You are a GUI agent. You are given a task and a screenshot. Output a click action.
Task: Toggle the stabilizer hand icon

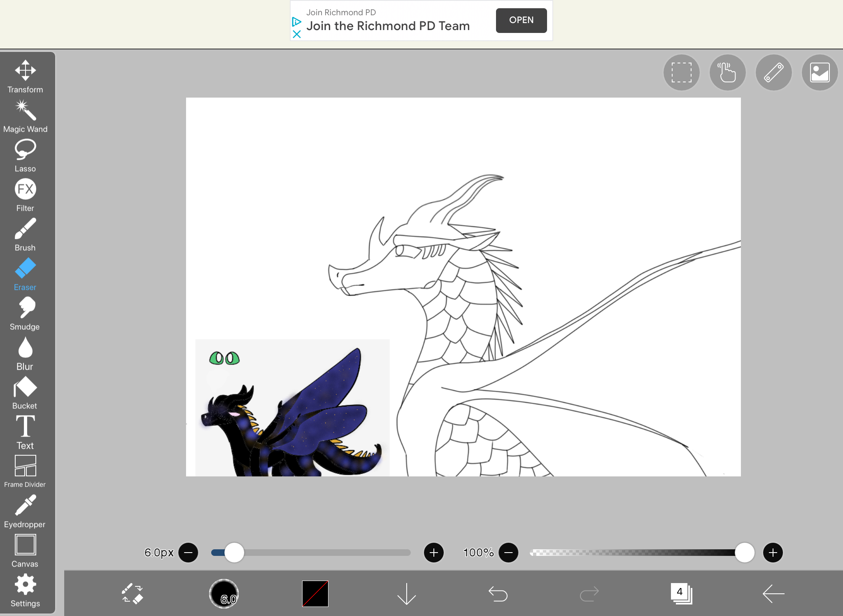(727, 72)
